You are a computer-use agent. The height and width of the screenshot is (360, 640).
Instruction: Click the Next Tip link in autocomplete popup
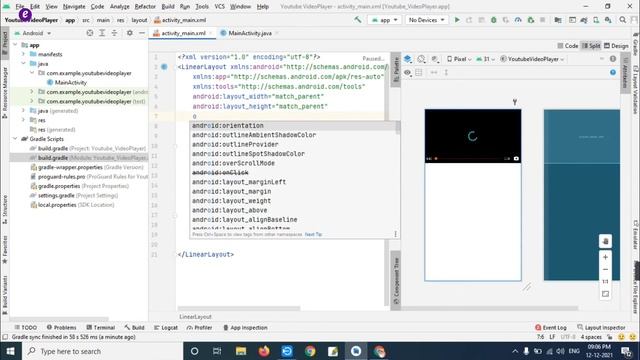click(x=313, y=234)
